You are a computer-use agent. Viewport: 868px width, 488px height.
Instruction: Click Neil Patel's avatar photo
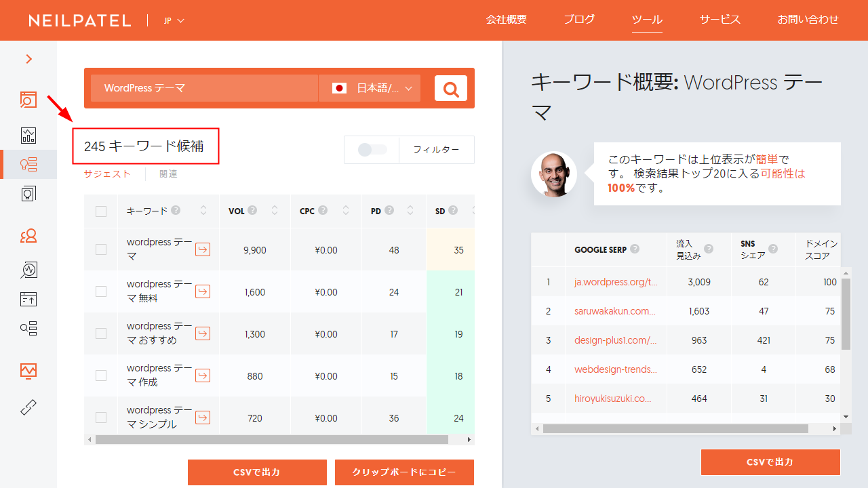coord(553,174)
